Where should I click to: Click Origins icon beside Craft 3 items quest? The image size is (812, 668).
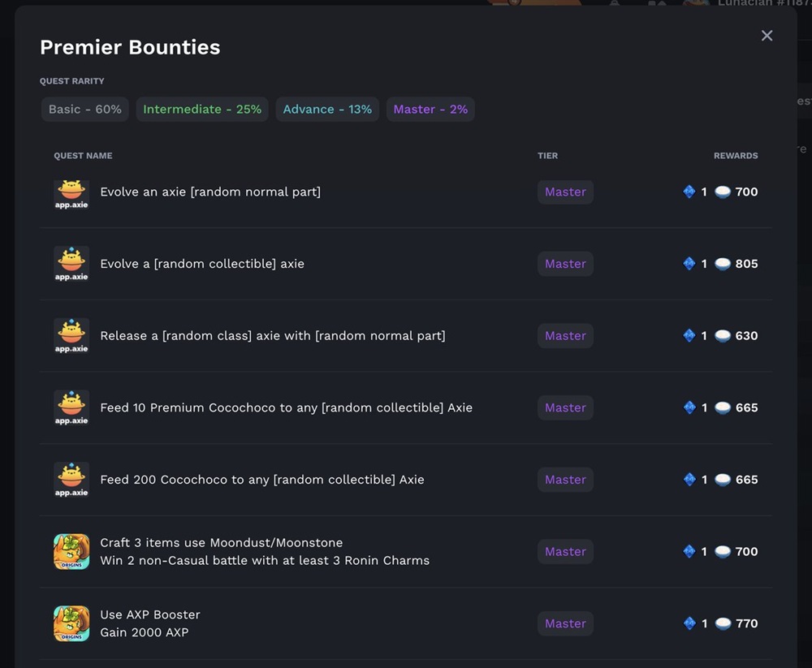tap(71, 552)
